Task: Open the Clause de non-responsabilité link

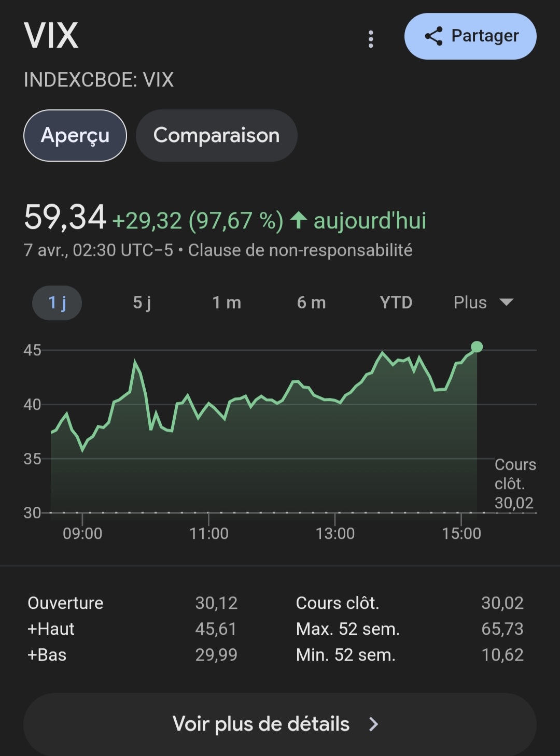Action: 300,250
